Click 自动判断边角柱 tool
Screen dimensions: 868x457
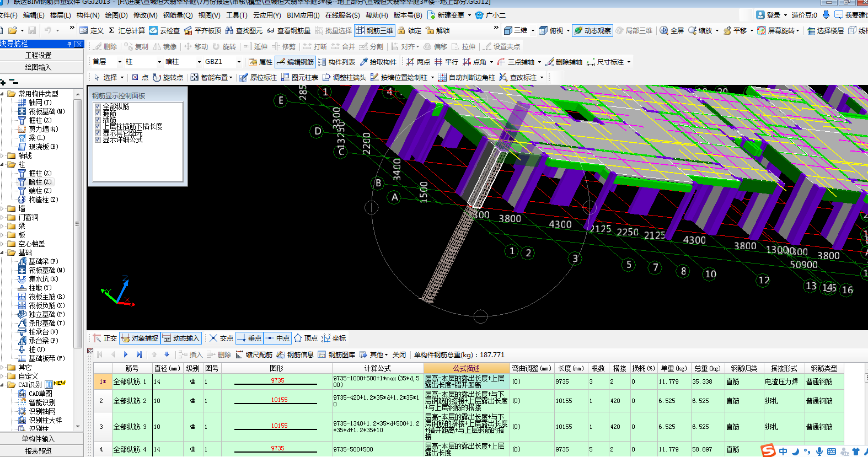[x=467, y=78]
